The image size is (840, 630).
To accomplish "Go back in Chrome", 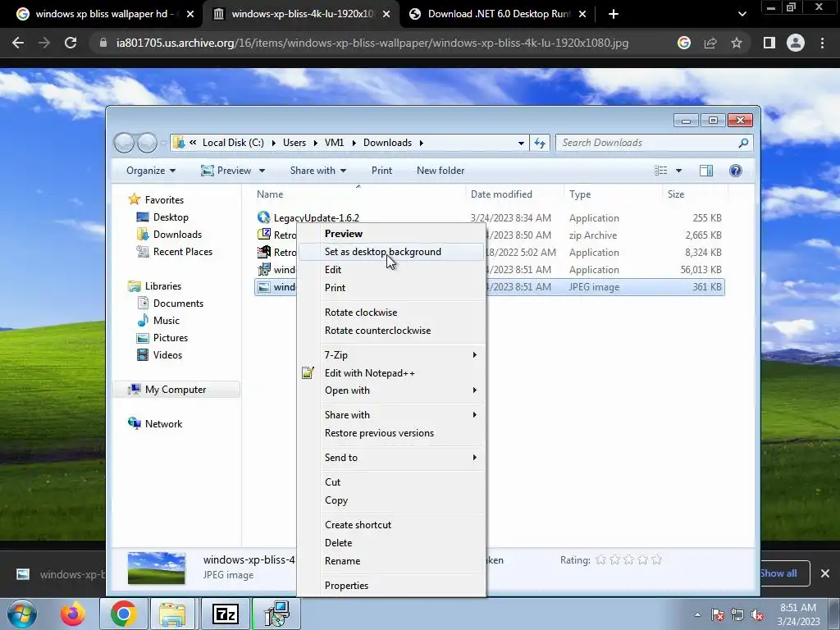I will pos(18,43).
